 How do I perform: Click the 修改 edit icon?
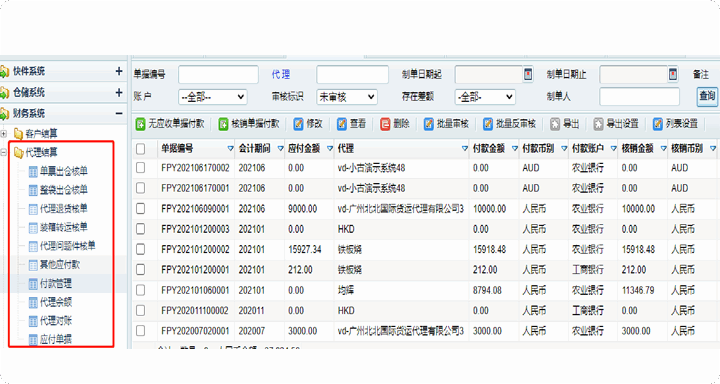(x=298, y=124)
